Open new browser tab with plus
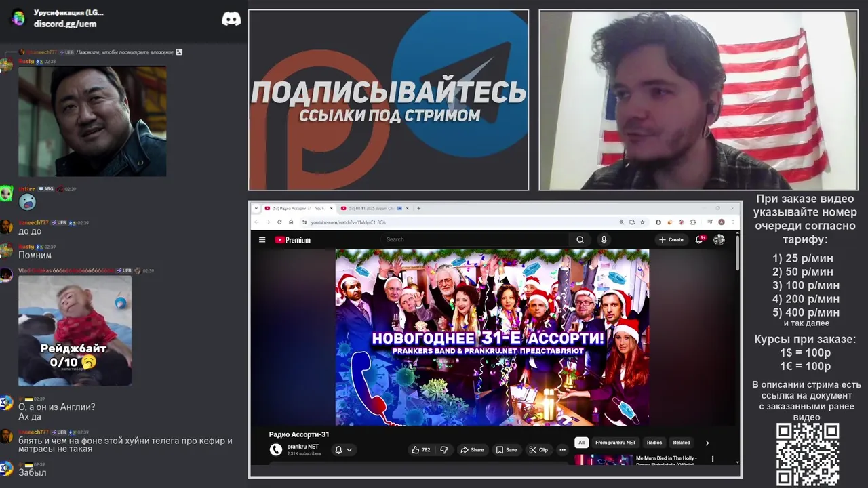This screenshot has width=868, height=488. [418, 208]
